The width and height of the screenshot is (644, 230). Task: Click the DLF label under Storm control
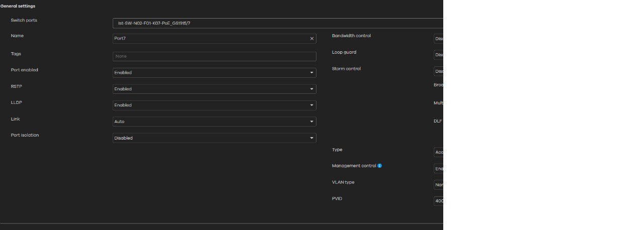point(438,121)
